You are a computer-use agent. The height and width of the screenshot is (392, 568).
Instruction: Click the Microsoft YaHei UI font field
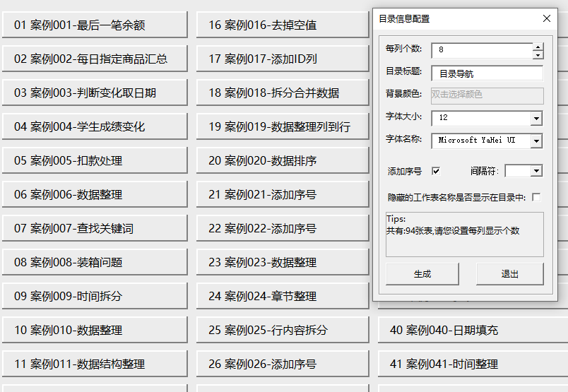point(481,141)
